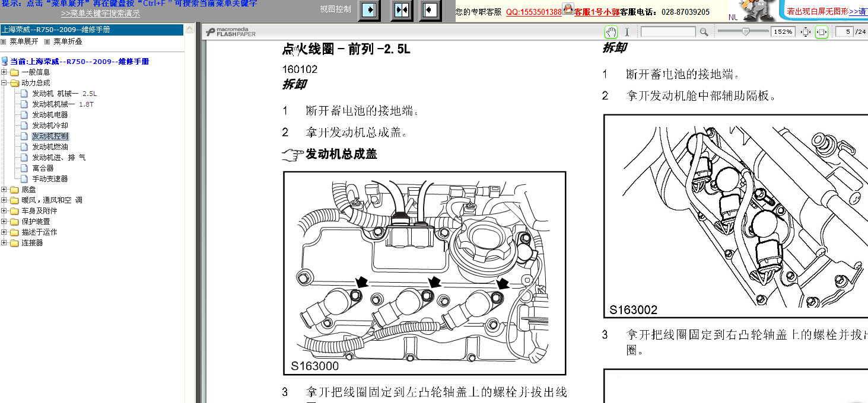The width and height of the screenshot is (868, 403).
Task: Click the computer icon beside 当前:上海荣威
Action: (x=5, y=61)
